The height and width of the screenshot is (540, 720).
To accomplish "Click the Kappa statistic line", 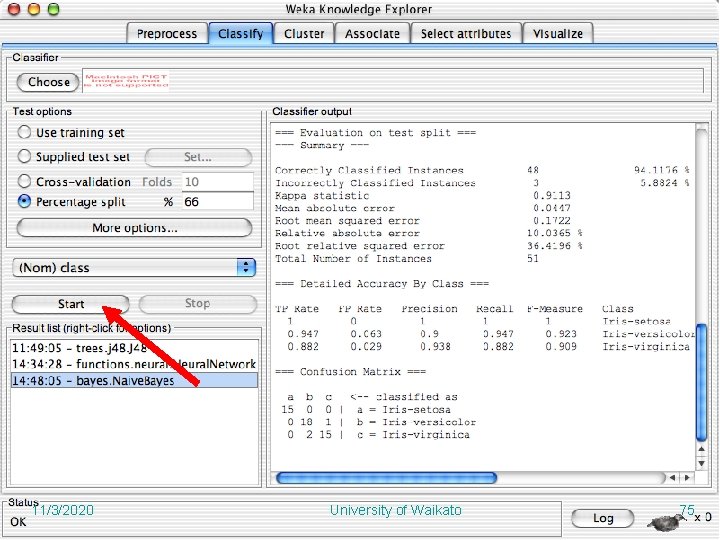I will point(423,196).
